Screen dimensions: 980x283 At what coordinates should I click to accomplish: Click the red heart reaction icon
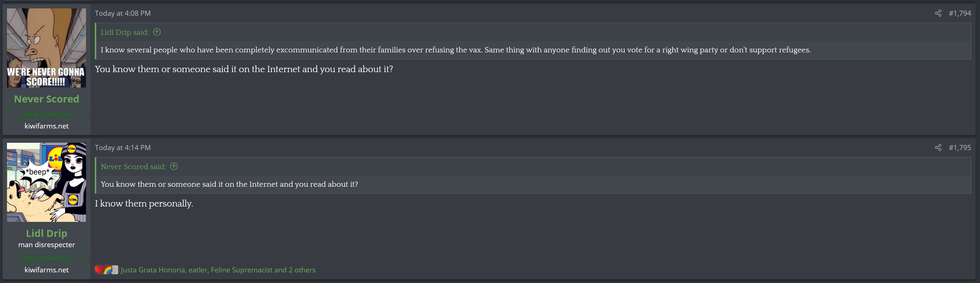(x=98, y=270)
